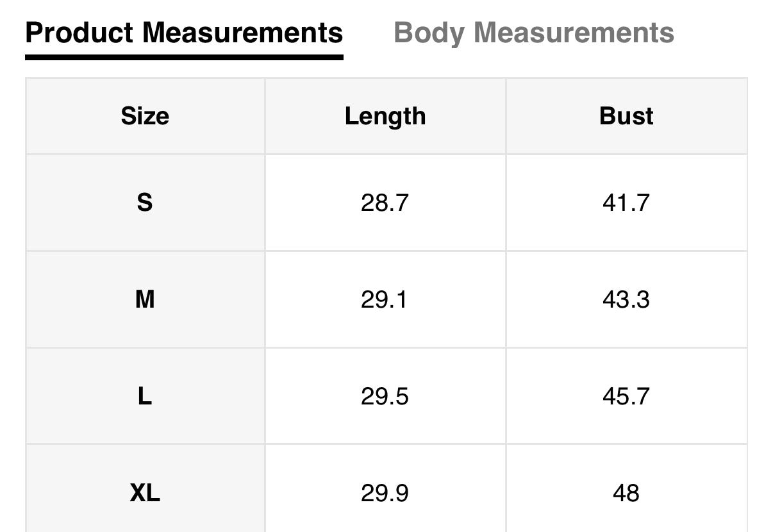Open the Body Measurements tab
Image resolution: width=773 pixels, height=532 pixels.
[533, 32]
